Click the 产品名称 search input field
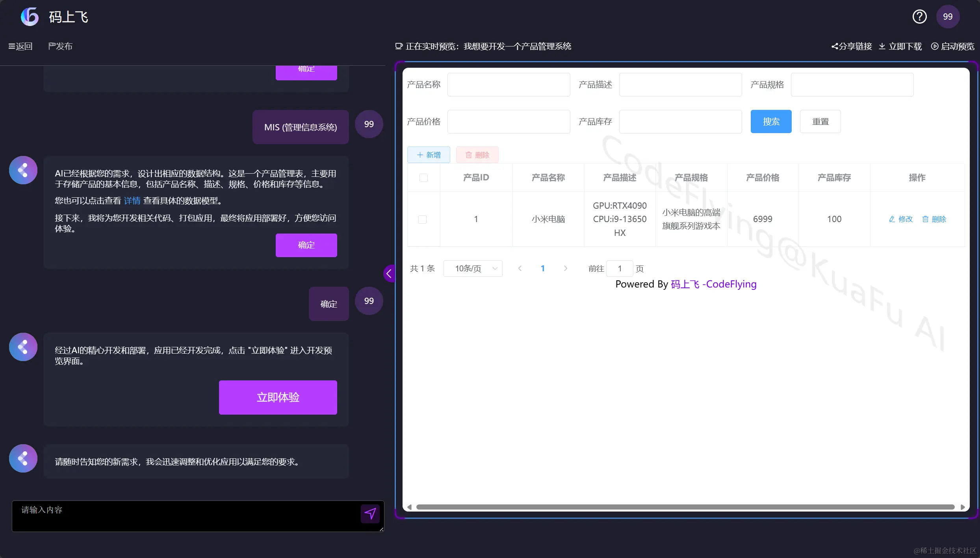Viewport: 980px width, 558px height. point(509,85)
